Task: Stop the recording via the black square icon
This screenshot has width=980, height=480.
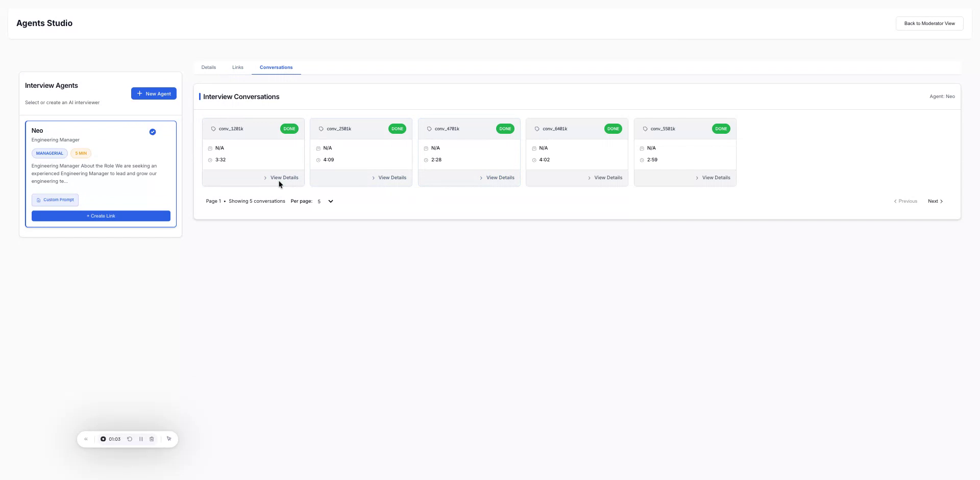Action: click(x=104, y=439)
